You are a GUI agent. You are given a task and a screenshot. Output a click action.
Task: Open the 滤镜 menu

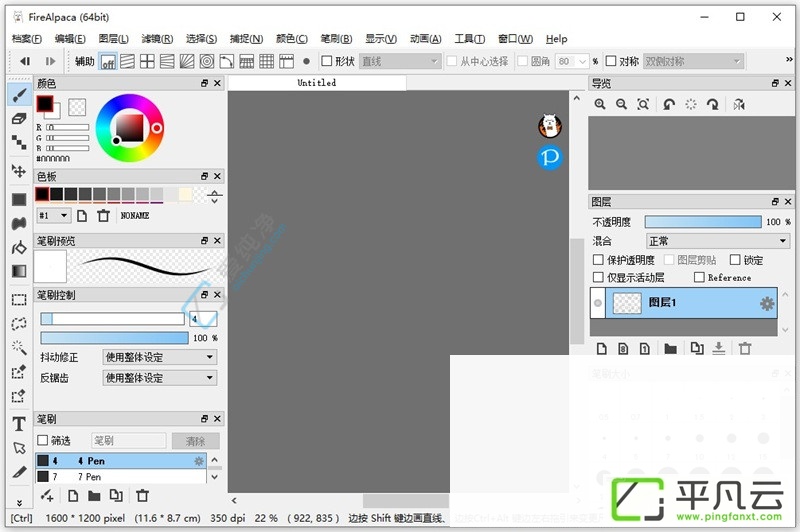click(157, 39)
